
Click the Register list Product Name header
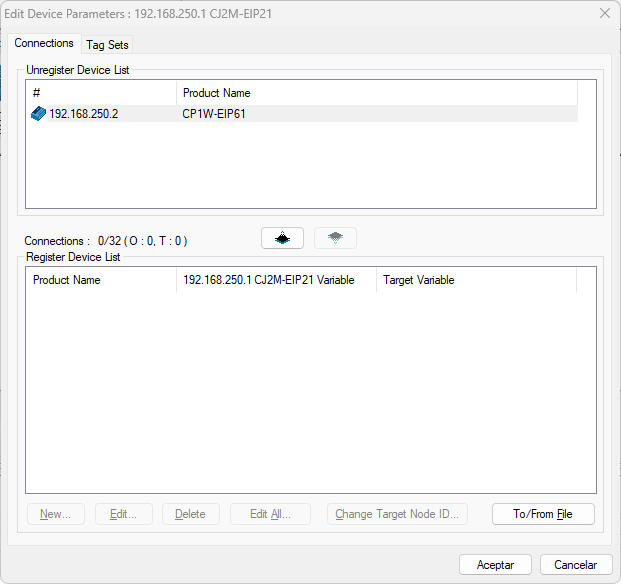[101, 280]
